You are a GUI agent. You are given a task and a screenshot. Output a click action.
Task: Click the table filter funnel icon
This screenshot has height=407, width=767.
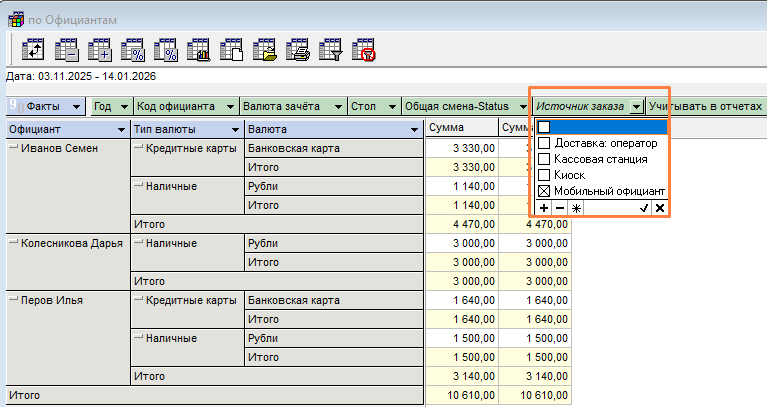click(x=331, y=48)
